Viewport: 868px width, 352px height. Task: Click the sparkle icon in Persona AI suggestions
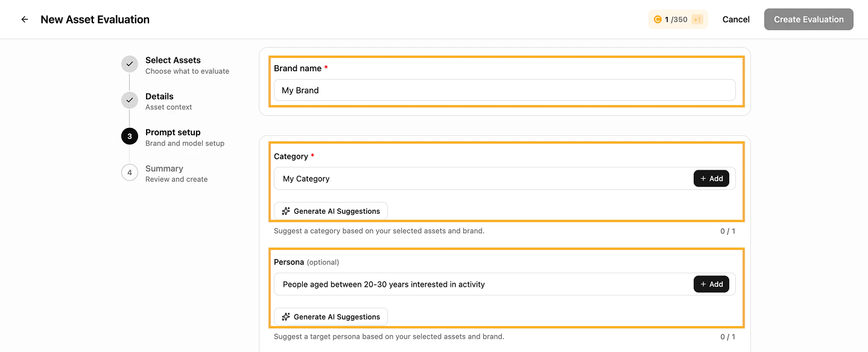(286, 317)
